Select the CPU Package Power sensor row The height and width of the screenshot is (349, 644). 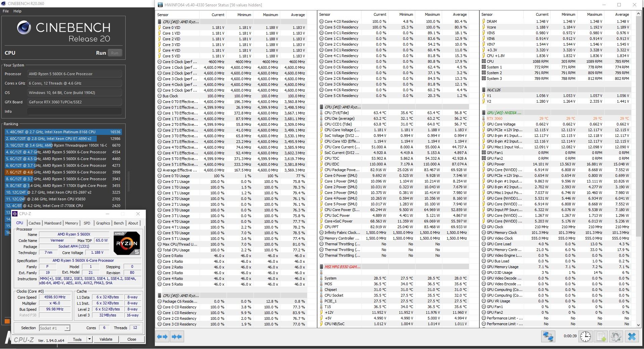pos(393,170)
